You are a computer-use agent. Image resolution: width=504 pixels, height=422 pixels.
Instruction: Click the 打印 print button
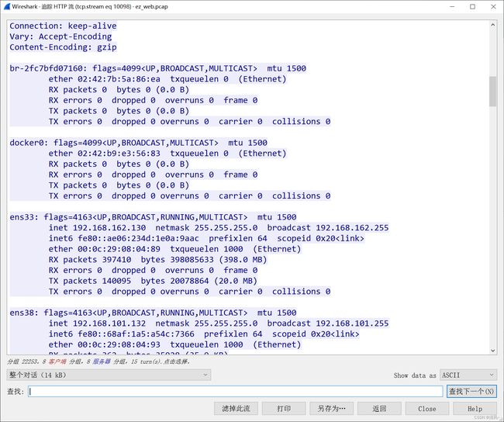(284, 409)
